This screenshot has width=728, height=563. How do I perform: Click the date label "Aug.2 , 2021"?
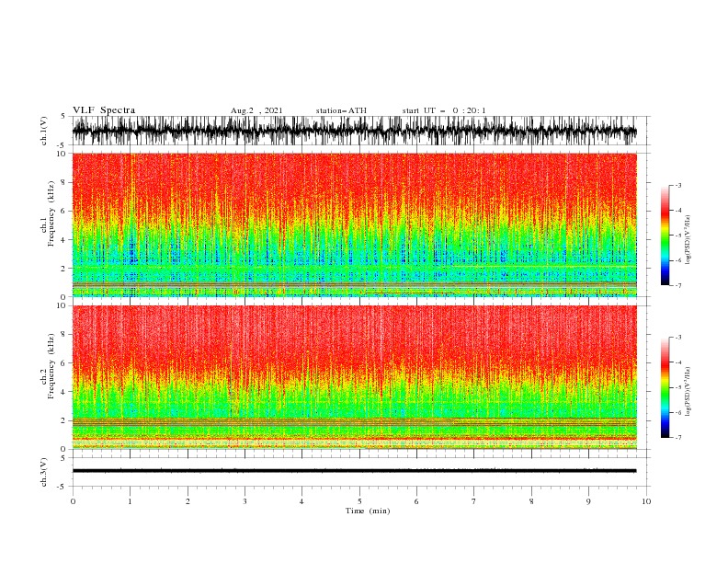[256, 110]
